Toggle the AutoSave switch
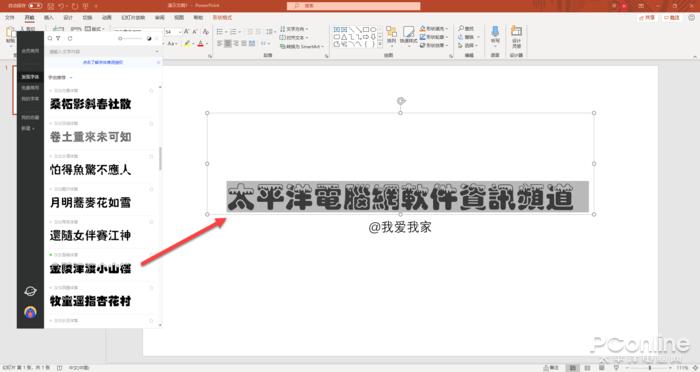 click(x=35, y=6)
